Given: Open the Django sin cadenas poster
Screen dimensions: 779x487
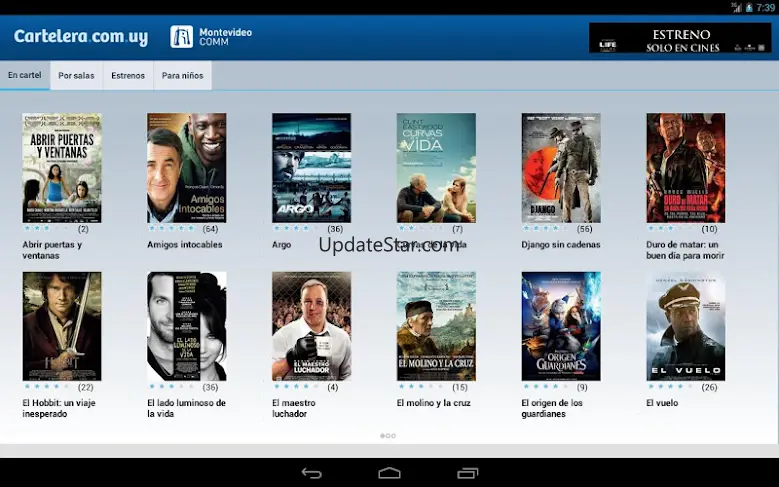Looking at the screenshot, I should (560, 167).
